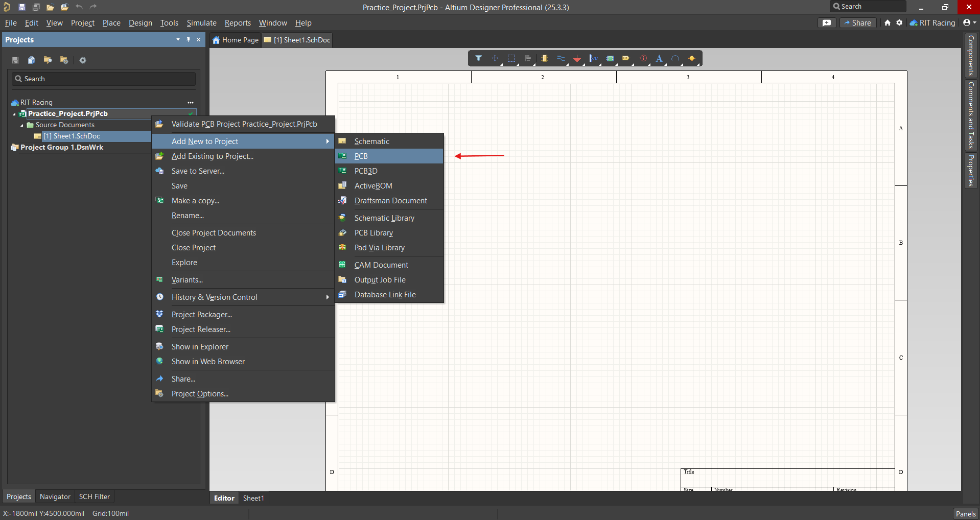This screenshot has height=520, width=980.
Task: Choose Pad Via Library option
Action: pos(389,248)
